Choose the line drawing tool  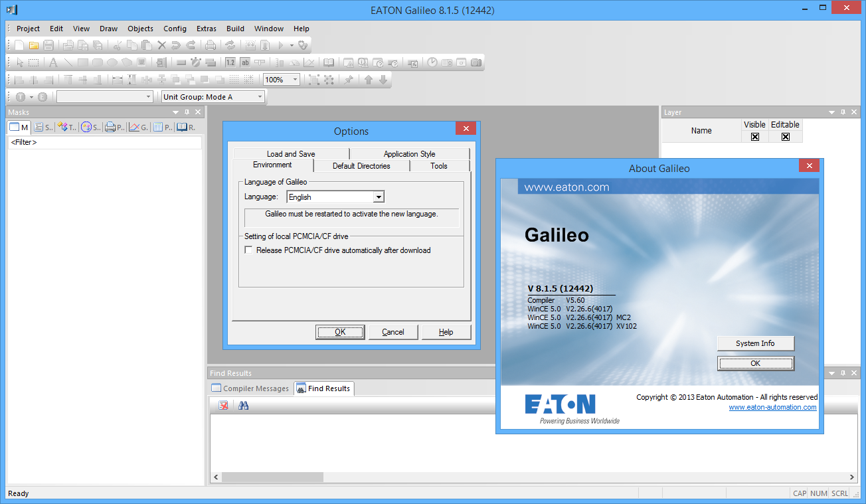click(x=68, y=63)
